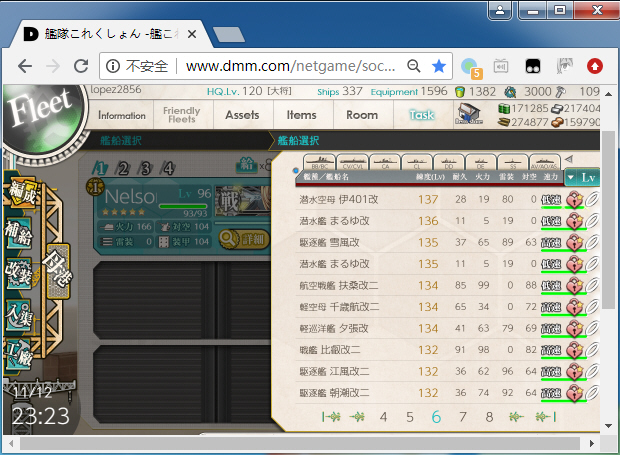Toggle the CV/CVL ship type filter
Viewport: 620px width, 455px height.
352,162
